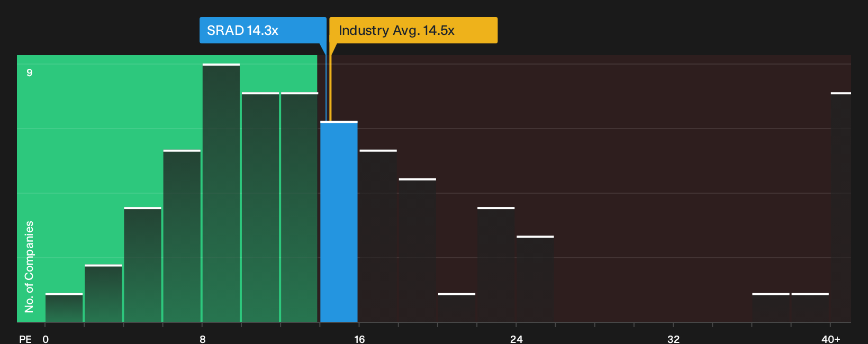The image size is (868, 344).
Task: Select the tallest histogram bar at PE 8-10
Action: coord(221,193)
